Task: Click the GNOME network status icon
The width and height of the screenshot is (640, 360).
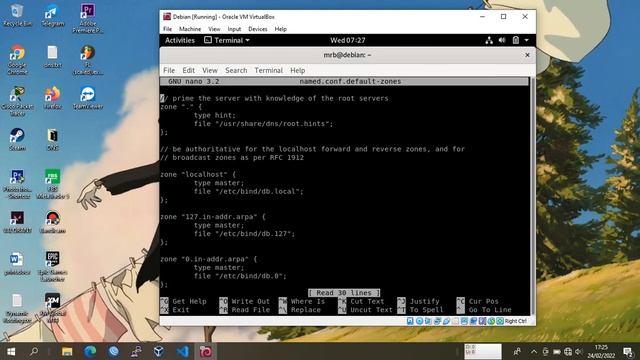Action: (x=489, y=40)
